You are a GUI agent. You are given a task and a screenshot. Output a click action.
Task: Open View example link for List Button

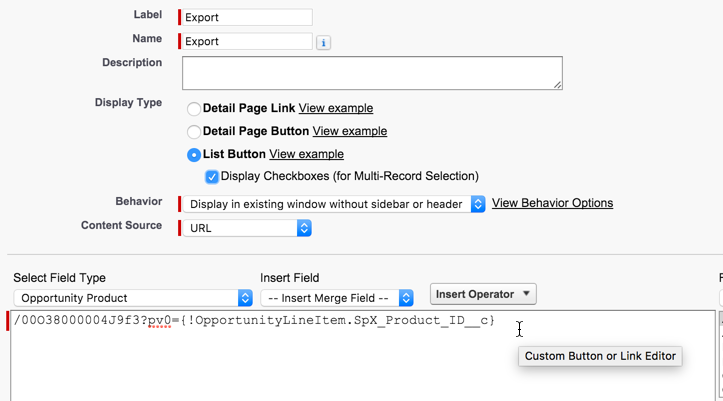[306, 154]
